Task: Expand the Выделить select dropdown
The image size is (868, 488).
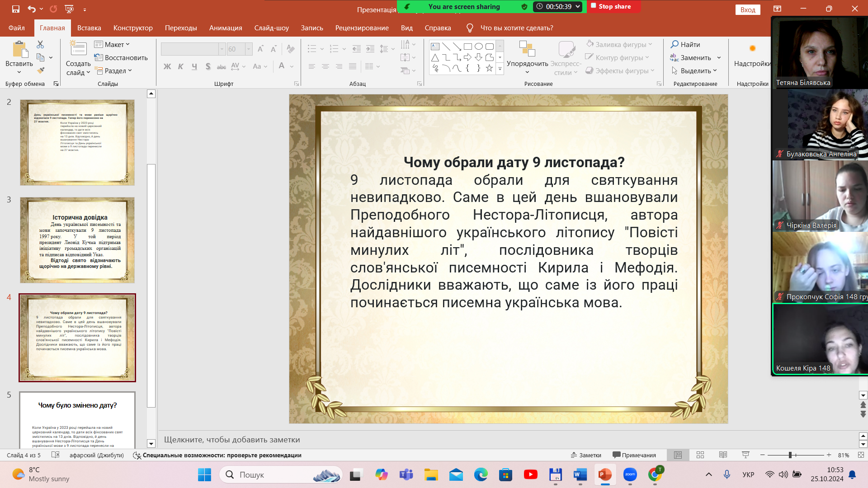Action: point(695,70)
